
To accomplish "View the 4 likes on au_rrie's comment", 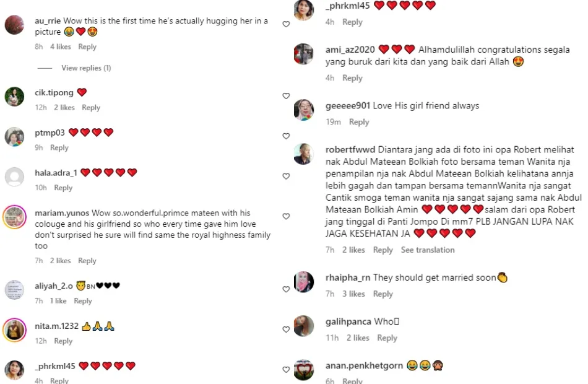I will tap(61, 47).
